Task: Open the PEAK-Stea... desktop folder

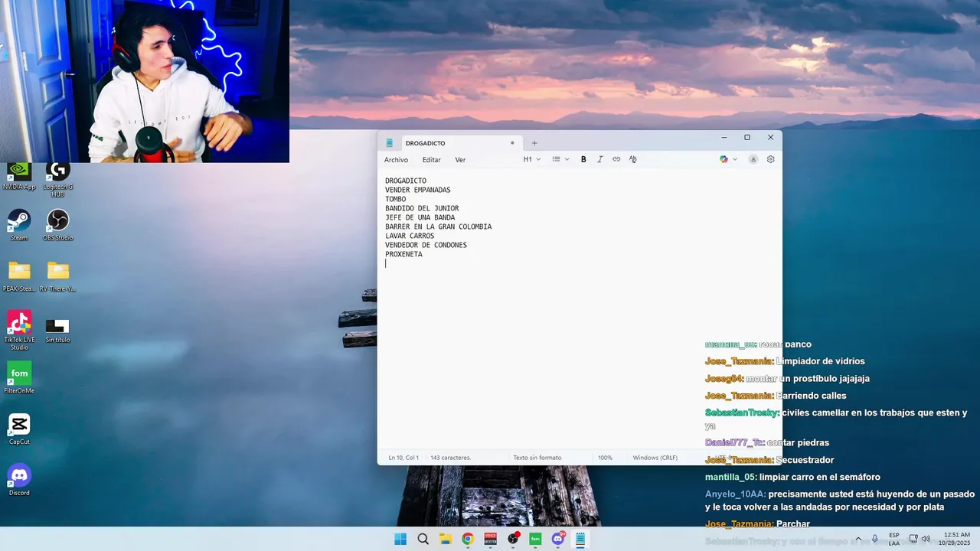Action: [19, 276]
